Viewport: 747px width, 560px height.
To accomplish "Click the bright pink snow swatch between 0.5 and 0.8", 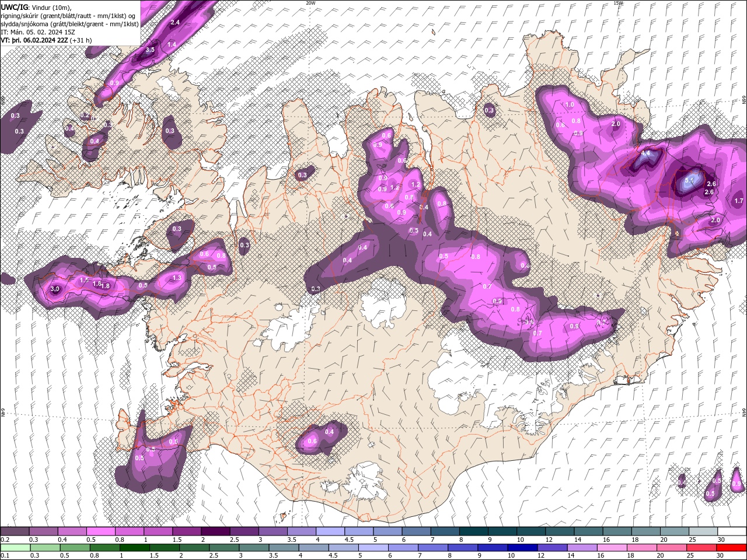I will [100, 531].
